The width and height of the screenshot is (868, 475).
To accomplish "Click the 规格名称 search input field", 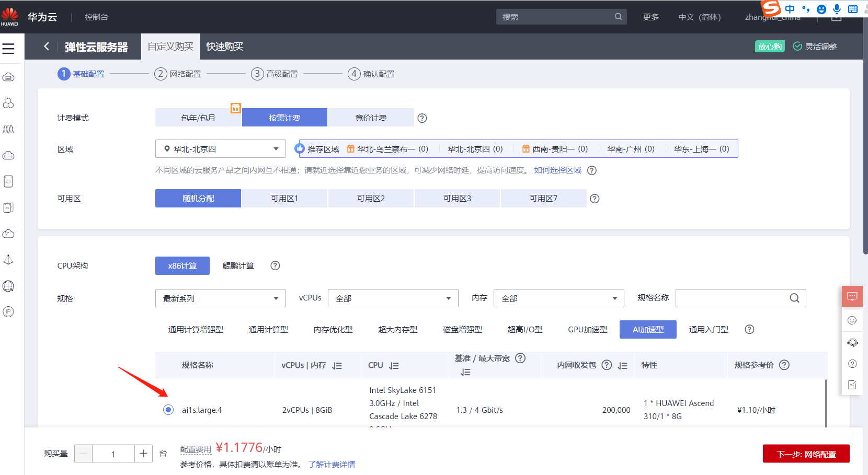I will click(740, 298).
